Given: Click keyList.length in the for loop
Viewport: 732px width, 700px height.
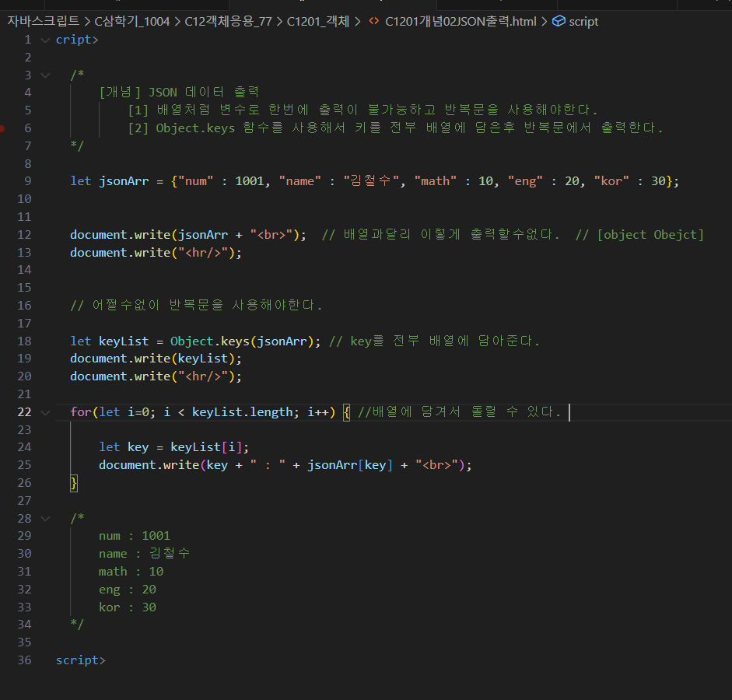Looking at the screenshot, I should (242, 412).
